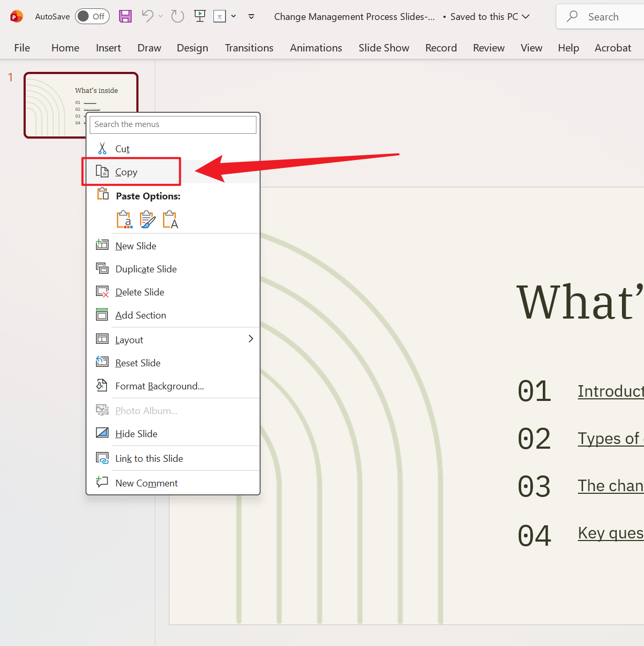Choose Duplicate Slide menu entry
Screen dimensions: 644x646
[x=146, y=269]
